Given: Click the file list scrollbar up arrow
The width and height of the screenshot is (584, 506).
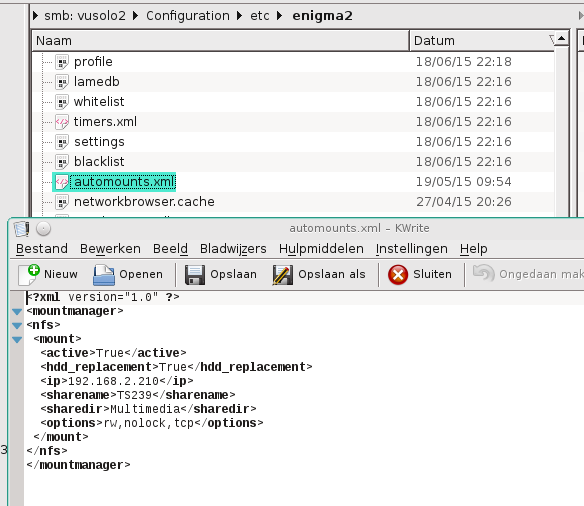Looking at the screenshot, I should pos(561,38).
